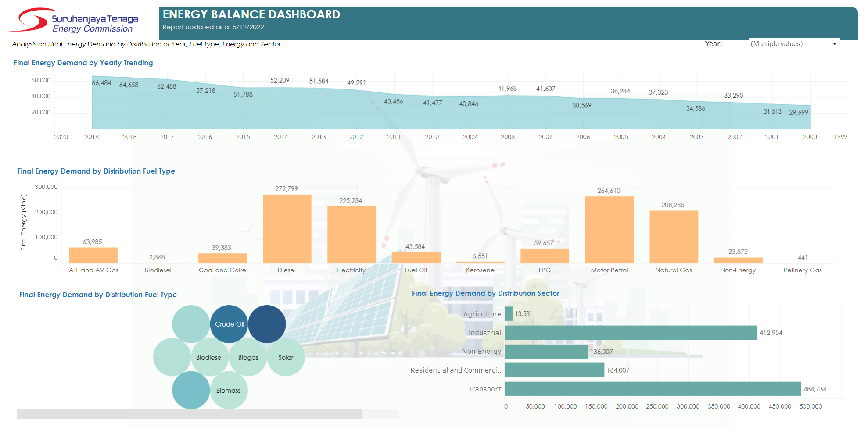Click the Final Energy Demand by Distribution Sector title
The image size is (868, 430).
pos(485,293)
